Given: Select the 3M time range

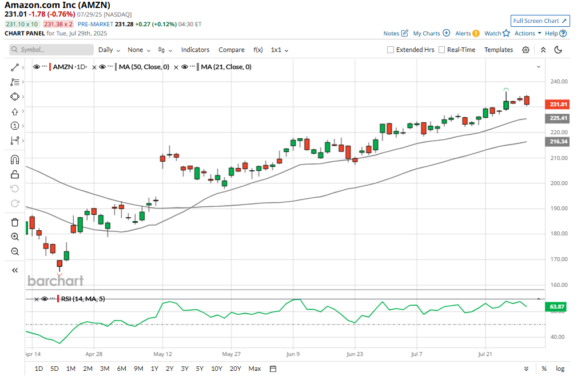Looking at the screenshot, I should 105,369.
